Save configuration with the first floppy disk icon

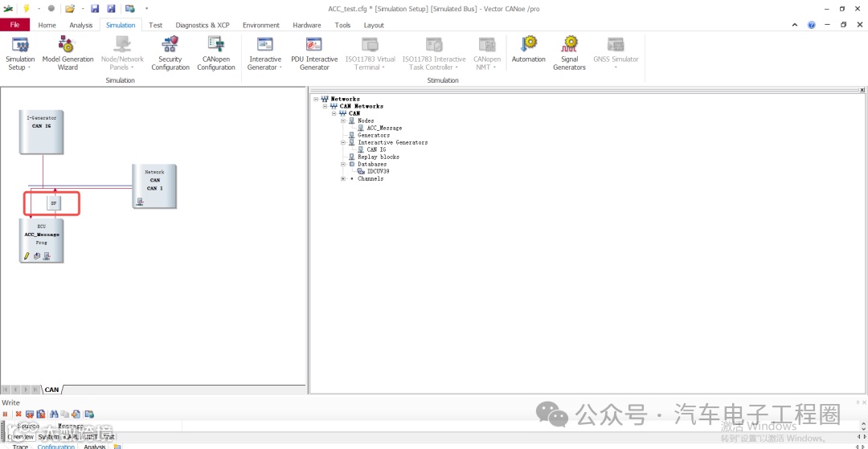point(95,8)
